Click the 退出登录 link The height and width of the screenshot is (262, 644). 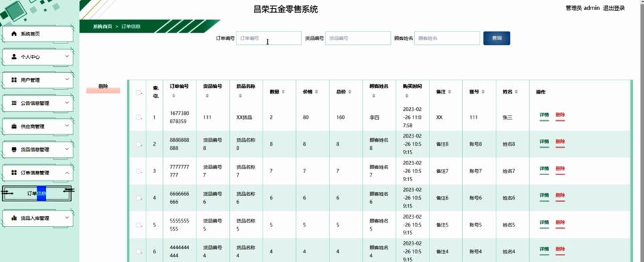tap(614, 8)
